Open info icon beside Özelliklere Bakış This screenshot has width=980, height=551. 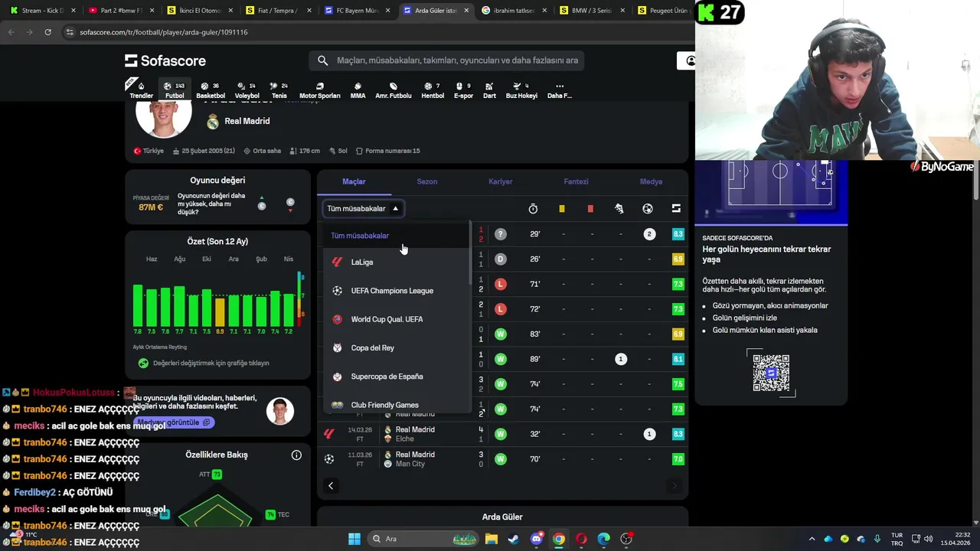[x=296, y=455]
